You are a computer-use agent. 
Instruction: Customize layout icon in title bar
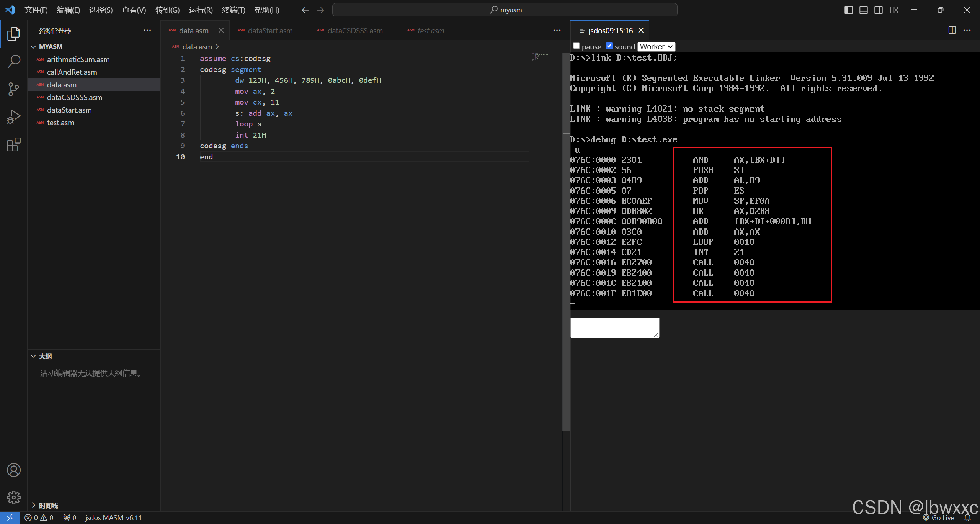tap(893, 10)
